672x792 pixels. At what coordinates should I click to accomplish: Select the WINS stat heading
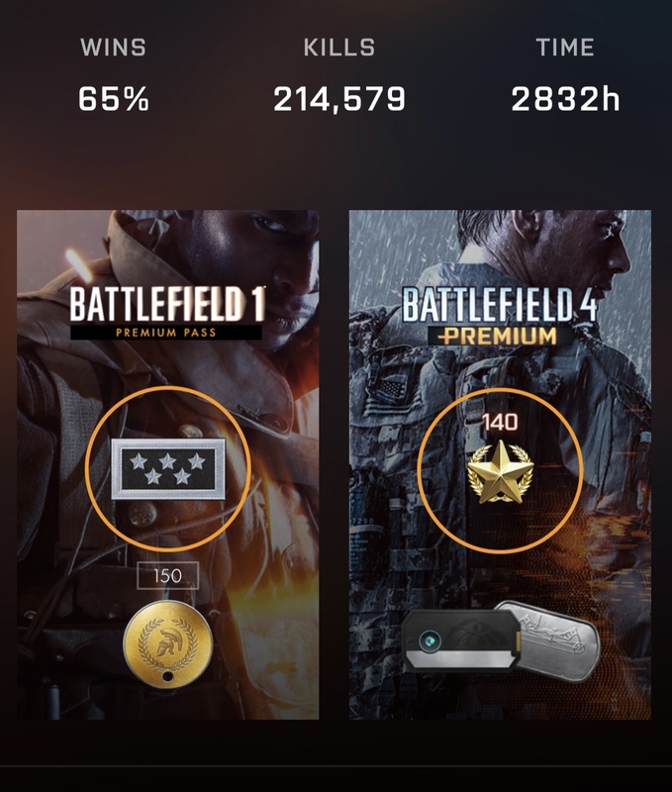[113, 48]
